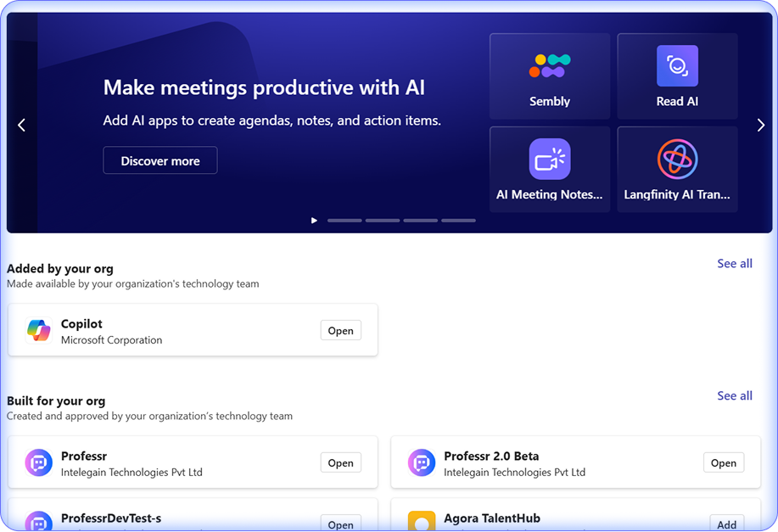The height and width of the screenshot is (532, 778).
Task: See all apps built for your org
Action: click(x=734, y=395)
